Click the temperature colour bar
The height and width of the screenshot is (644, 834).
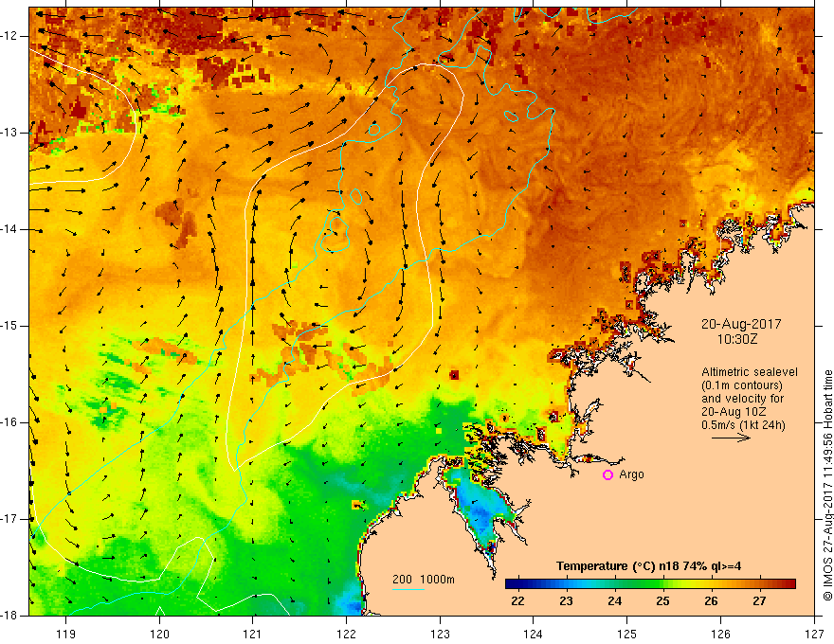(650, 584)
